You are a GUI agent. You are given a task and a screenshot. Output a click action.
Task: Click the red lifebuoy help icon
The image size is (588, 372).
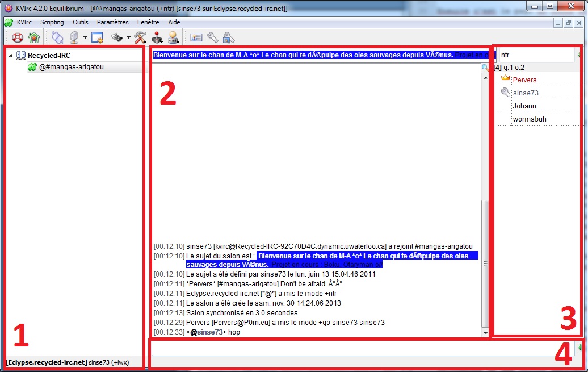[18, 38]
